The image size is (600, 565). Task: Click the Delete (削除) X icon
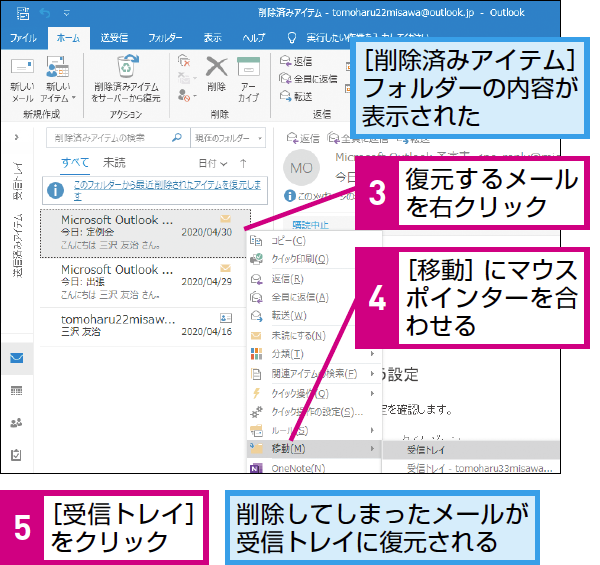tap(217, 74)
